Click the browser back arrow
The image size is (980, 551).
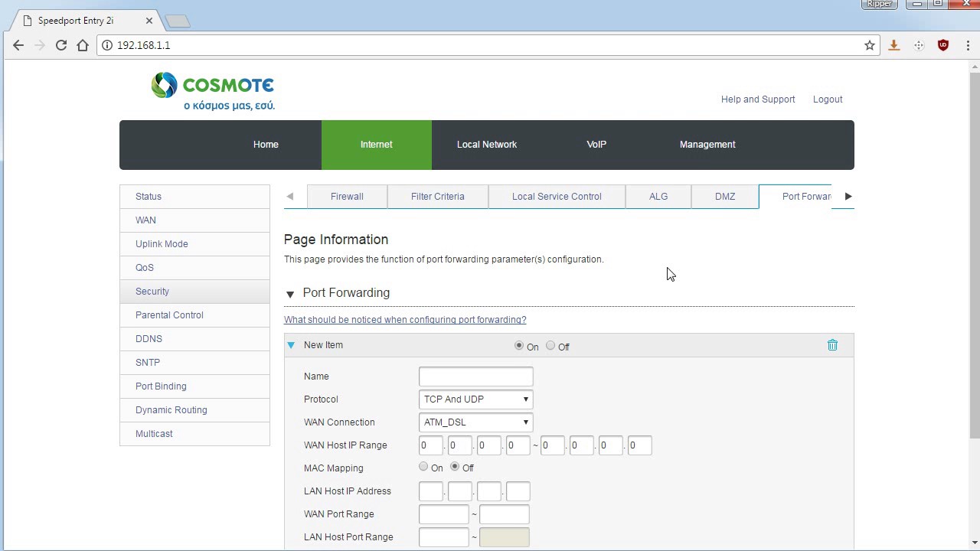click(x=18, y=45)
